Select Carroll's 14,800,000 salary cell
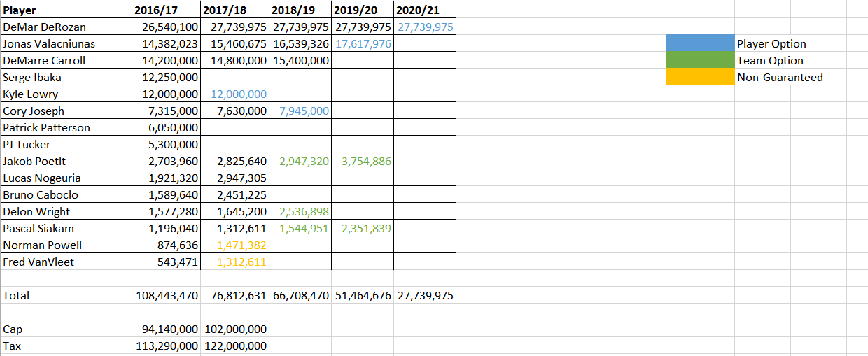This screenshot has width=868, height=356. (x=234, y=60)
